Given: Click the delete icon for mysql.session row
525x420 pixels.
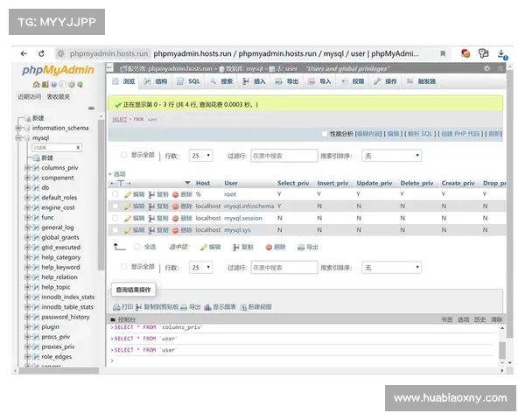Looking at the screenshot, I should [176, 218].
